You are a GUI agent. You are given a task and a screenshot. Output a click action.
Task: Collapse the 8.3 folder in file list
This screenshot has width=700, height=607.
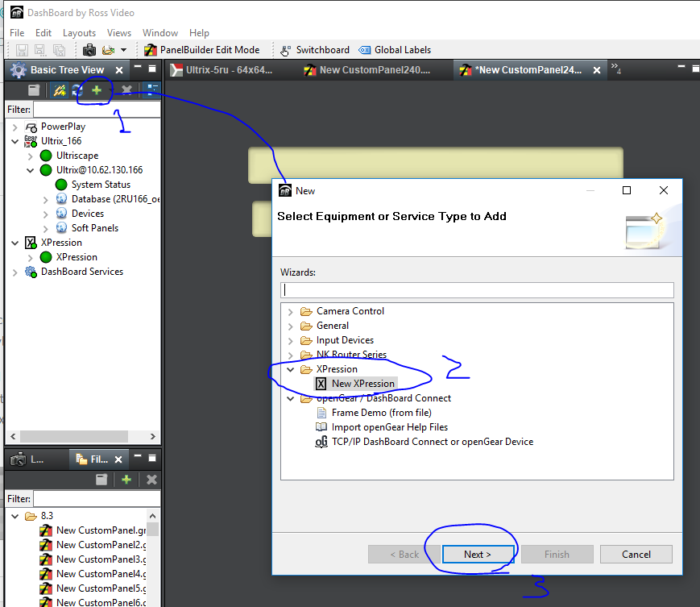tap(15, 516)
